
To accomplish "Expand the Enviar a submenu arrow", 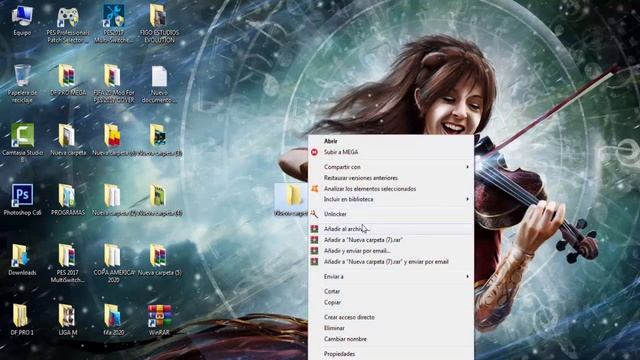I will click(467, 276).
